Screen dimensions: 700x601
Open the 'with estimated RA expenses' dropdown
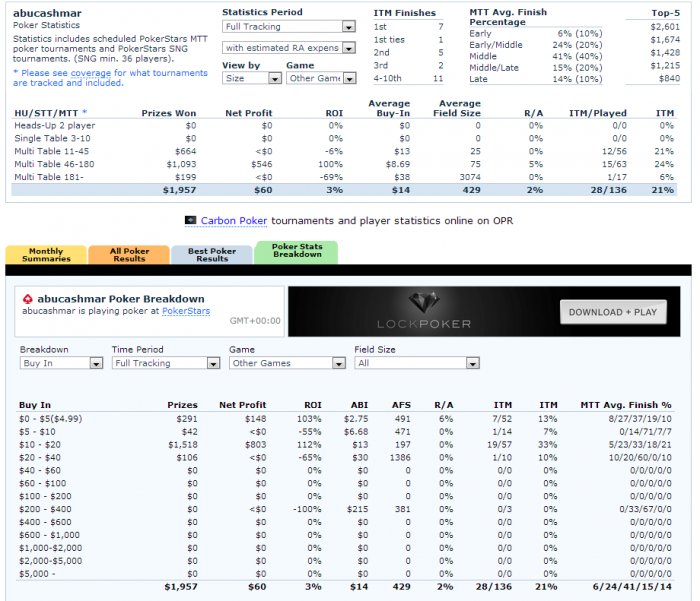coord(289,48)
